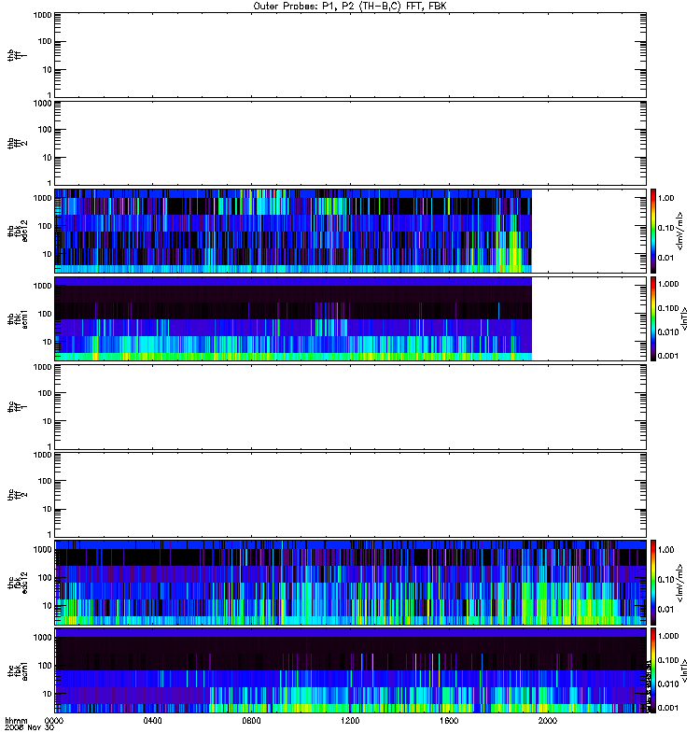Click the color bar beside thb fbk scm1 panel
The image size is (700, 747).
click(653, 318)
